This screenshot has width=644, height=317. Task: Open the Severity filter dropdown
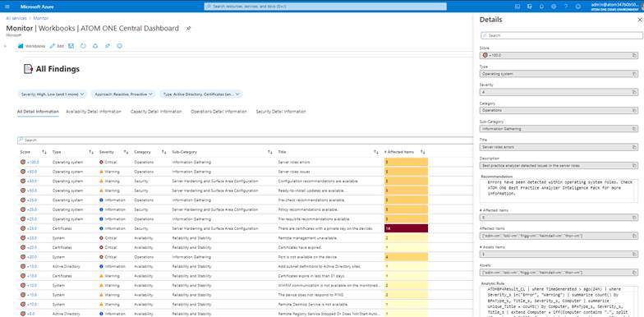[x=53, y=94]
